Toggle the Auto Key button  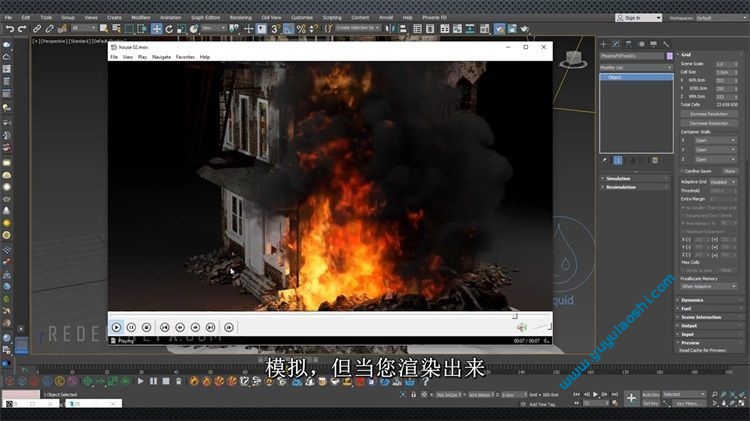(x=651, y=394)
